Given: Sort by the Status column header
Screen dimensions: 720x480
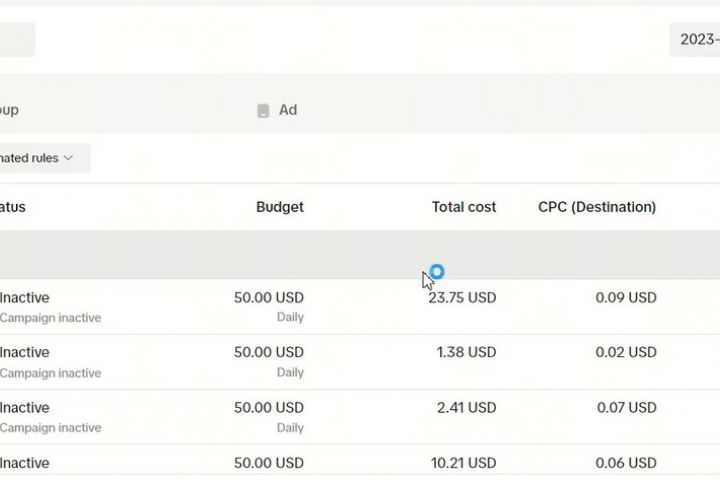Looking at the screenshot, I should 13,207.
